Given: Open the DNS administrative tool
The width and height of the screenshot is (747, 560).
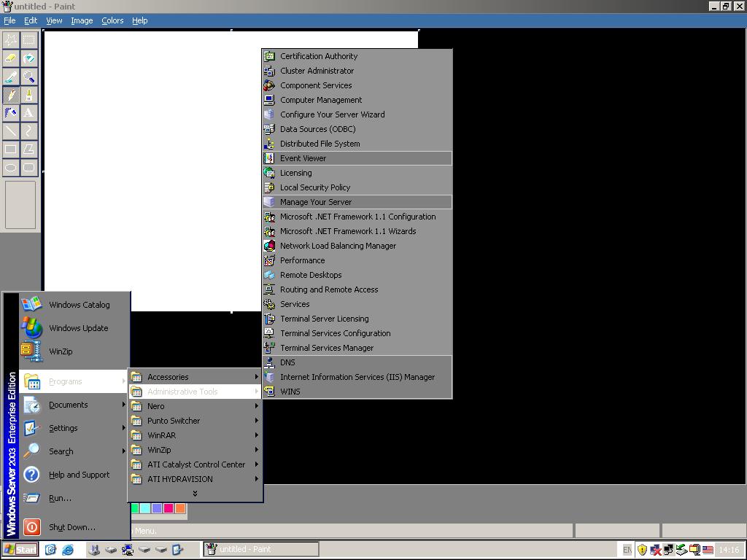Looking at the screenshot, I should (x=357, y=362).
